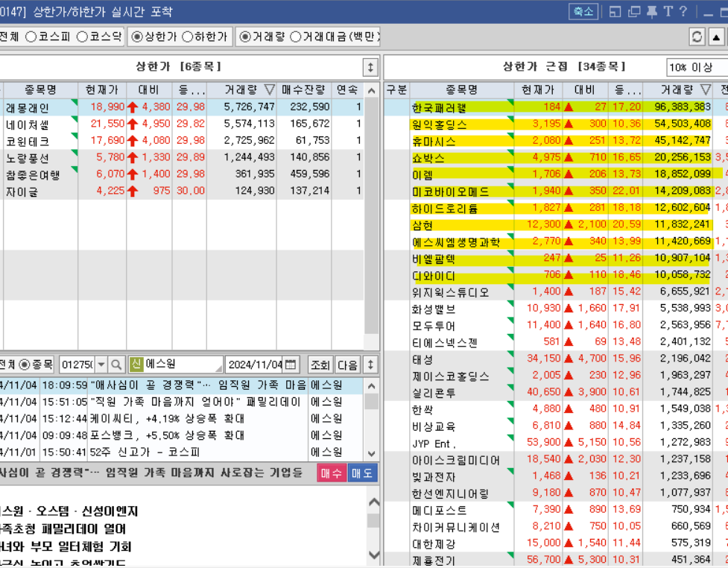The image size is (728, 568).
Task: Click the yellow highlighted 삼현 row
Action: coord(556,225)
